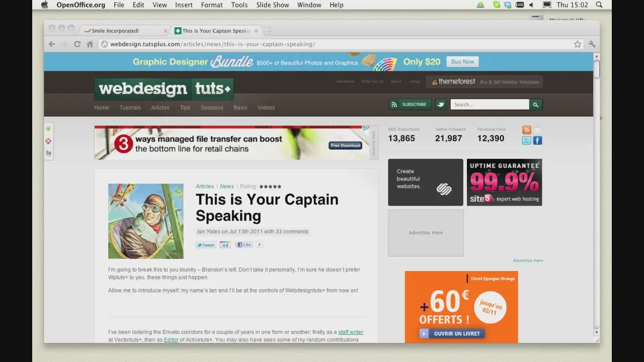This screenshot has height=362, width=644.
Task: Follow the staff writer link
Action: tap(351, 332)
